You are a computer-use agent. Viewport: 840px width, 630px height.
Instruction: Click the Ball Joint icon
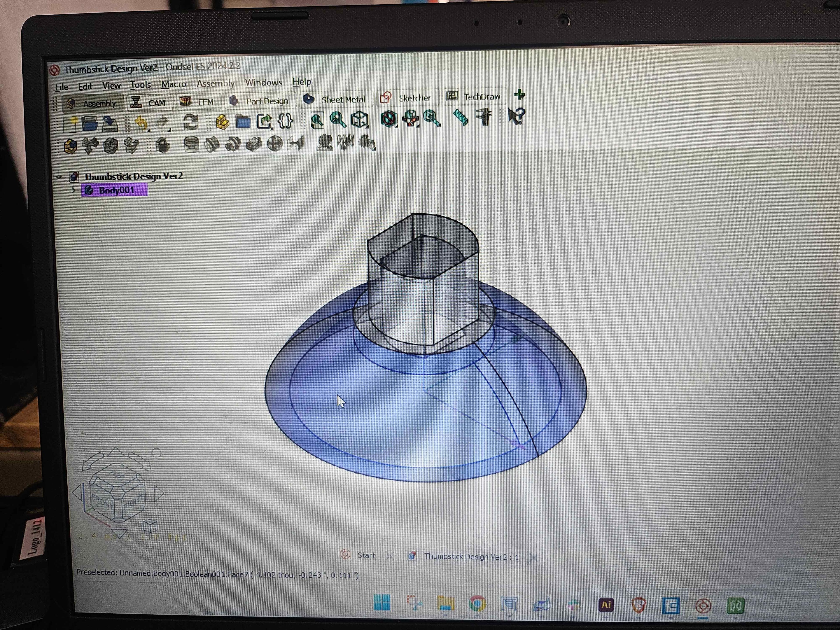[275, 143]
